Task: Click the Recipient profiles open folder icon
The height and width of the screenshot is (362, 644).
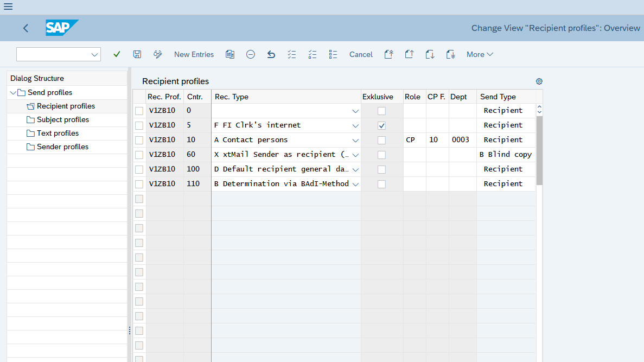Action: pos(30,106)
